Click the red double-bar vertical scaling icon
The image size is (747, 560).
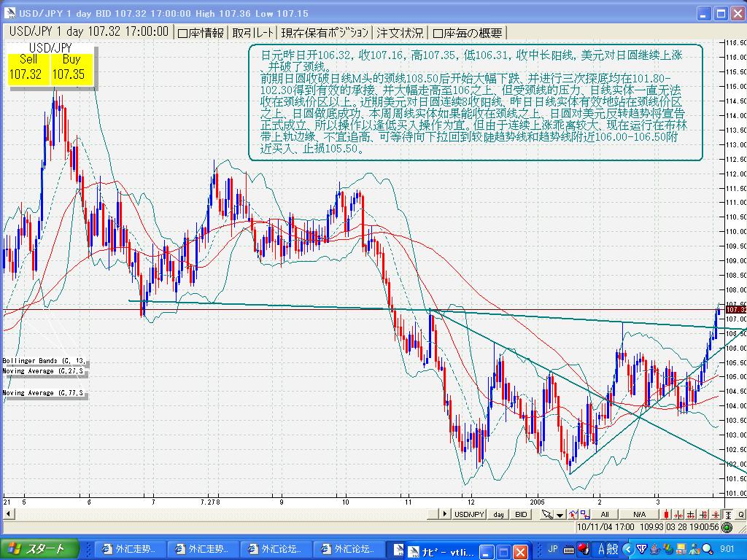[x=703, y=514]
